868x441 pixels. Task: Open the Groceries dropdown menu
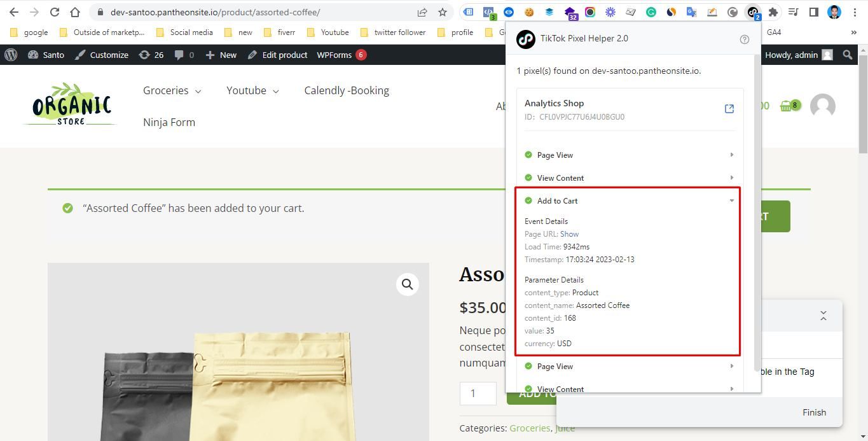point(172,90)
